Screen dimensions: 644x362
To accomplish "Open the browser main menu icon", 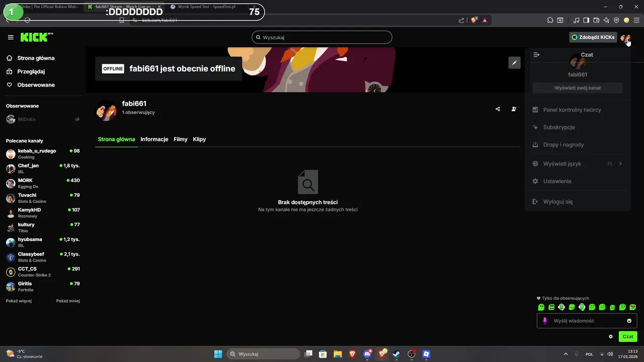I will pos(636,20).
